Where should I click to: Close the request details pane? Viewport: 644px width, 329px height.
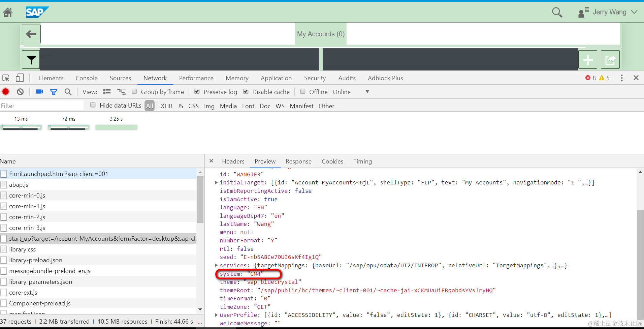[211, 161]
